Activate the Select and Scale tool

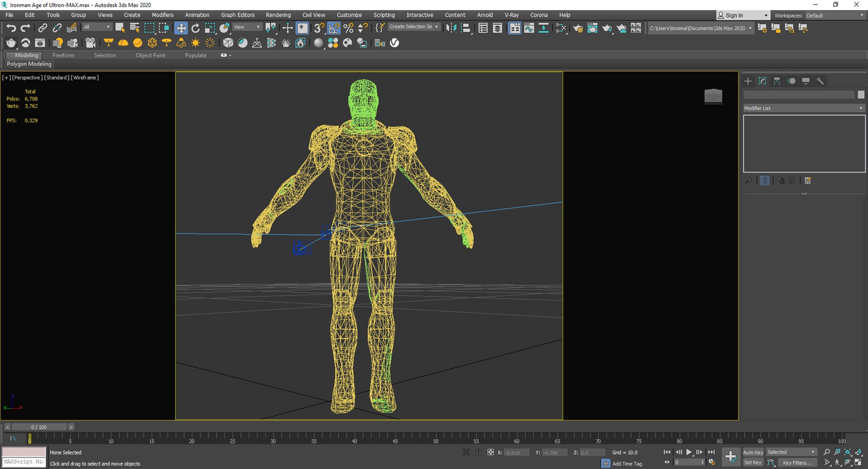210,28
